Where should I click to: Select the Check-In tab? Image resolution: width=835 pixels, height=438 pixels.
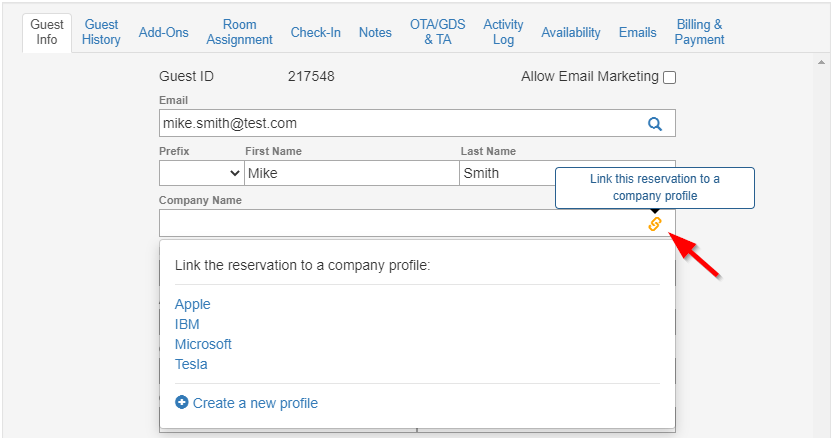coord(316,32)
